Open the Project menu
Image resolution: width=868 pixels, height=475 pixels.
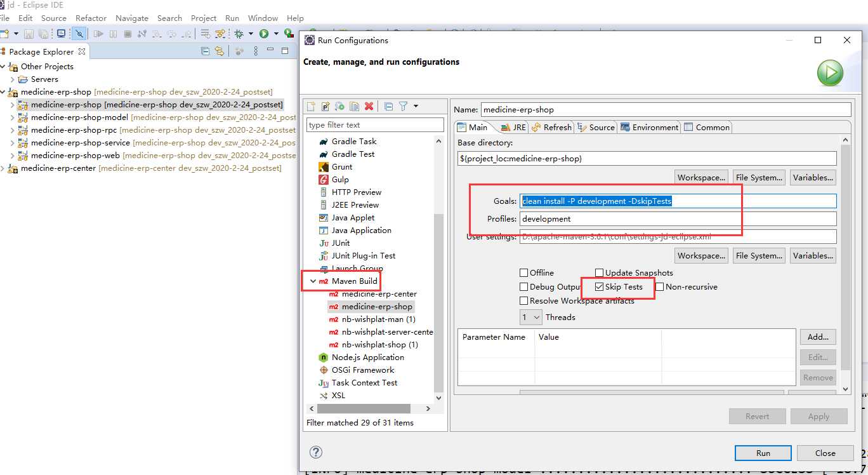coord(204,18)
